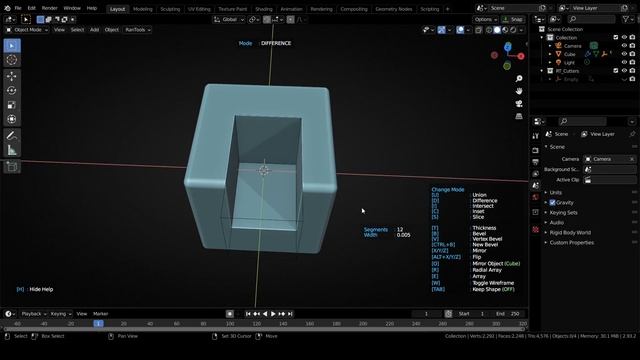
Task: Open the World properties tab icon
Action: pos(536,197)
